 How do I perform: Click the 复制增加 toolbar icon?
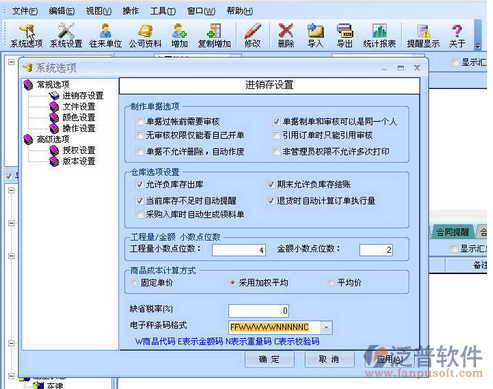click(214, 35)
